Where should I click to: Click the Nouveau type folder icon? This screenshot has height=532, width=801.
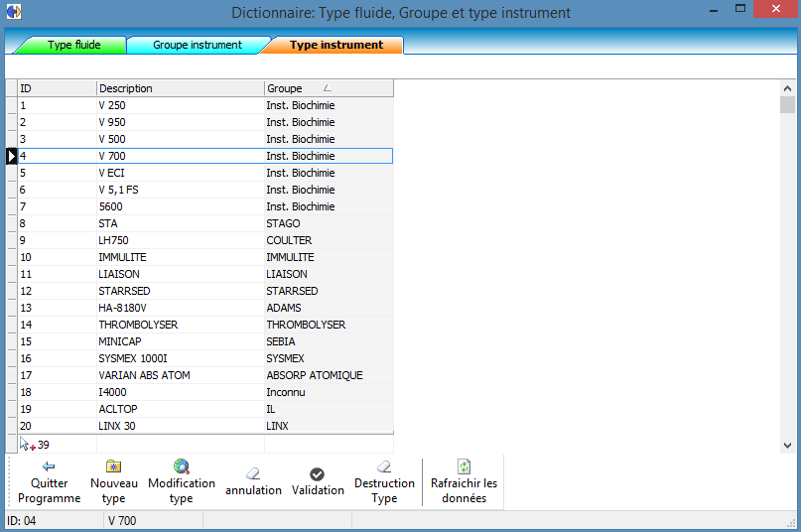pyautogui.click(x=113, y=466)
